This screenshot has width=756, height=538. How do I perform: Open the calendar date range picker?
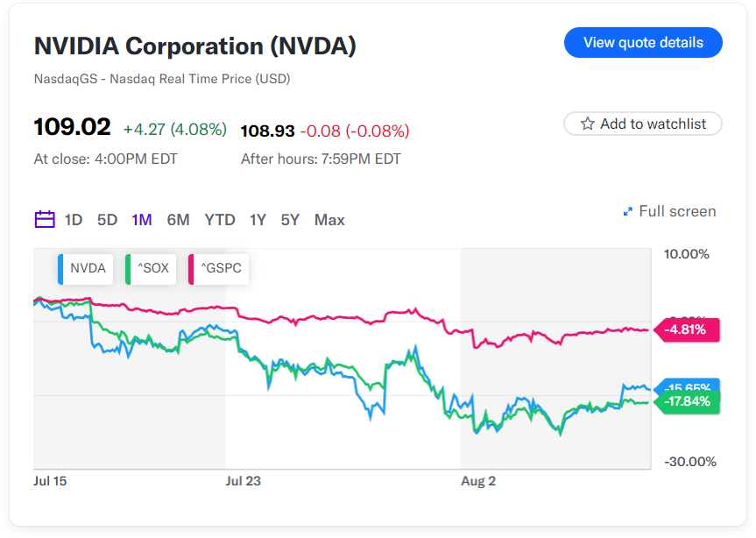(45, 219)
